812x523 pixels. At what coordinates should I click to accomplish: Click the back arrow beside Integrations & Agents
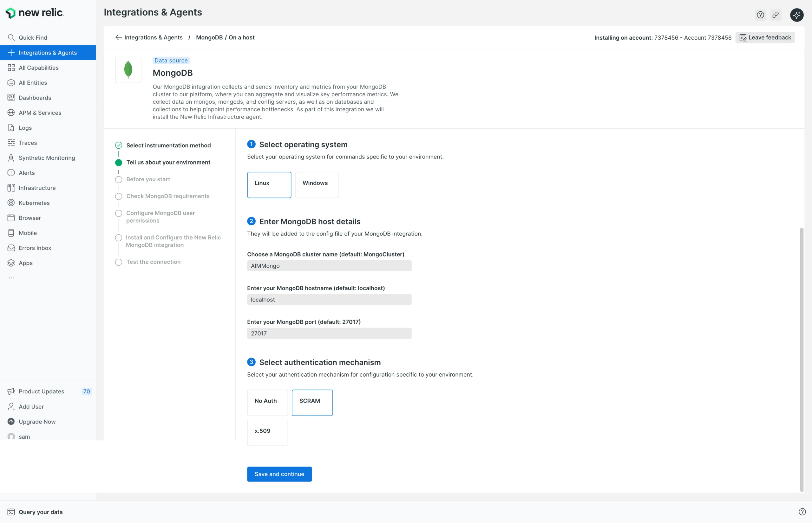118,37
